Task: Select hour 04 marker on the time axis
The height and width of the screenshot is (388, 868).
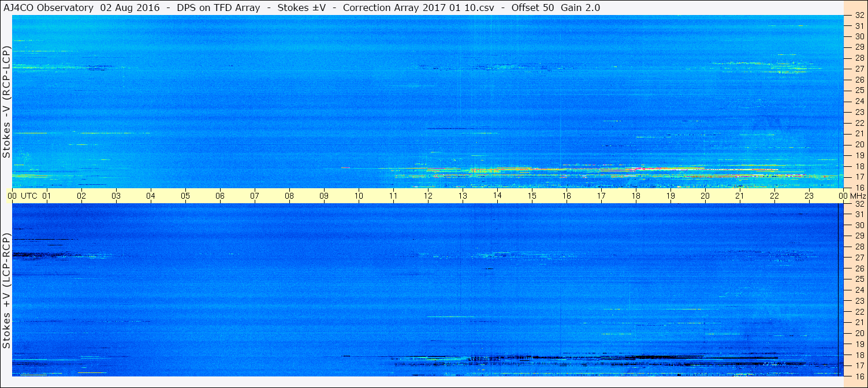Action: tap(151, 196)
